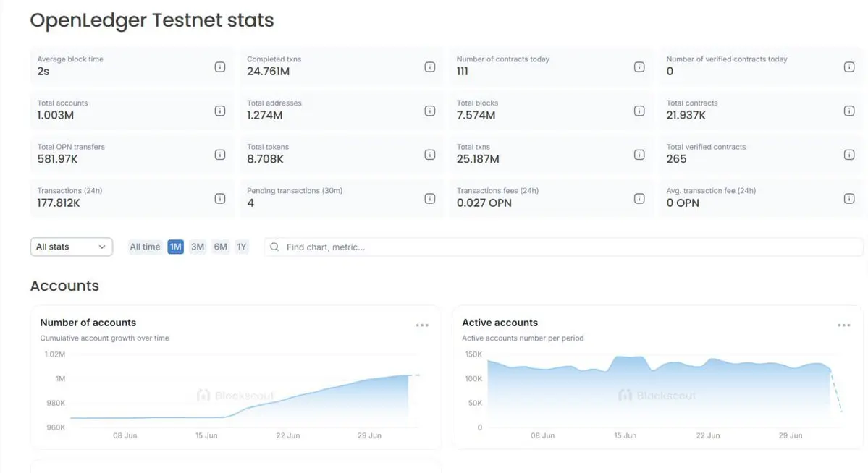This screenshot has height=473, width=868.
Task: Focus the Find chart, metric search field
Action: click(563, 247)
